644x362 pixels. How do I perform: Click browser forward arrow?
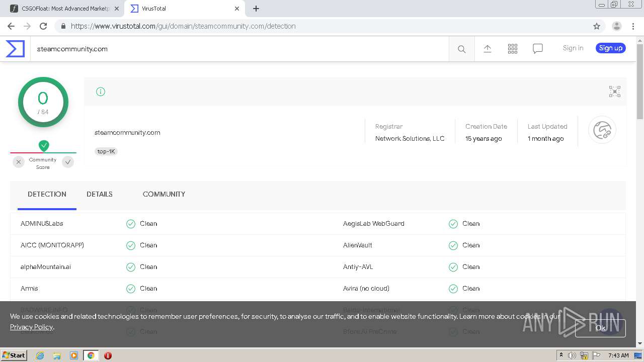click(x=27, y=26)
